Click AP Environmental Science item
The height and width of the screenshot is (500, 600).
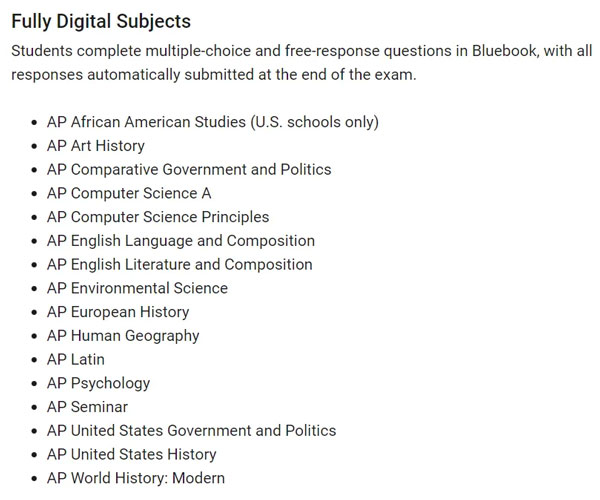137,288
